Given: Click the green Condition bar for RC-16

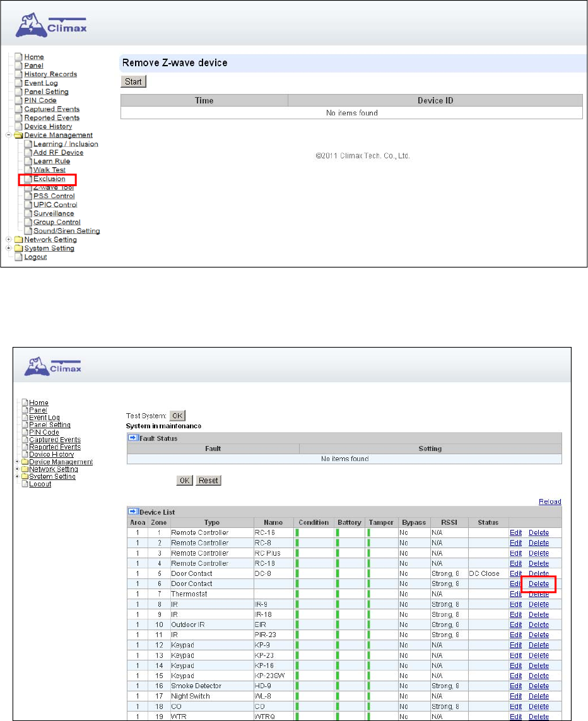Looking at the screenshot, I should point(297,533).
